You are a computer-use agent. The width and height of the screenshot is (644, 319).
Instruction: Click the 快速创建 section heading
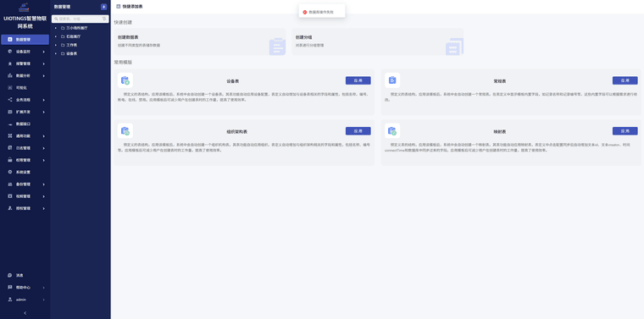pos(123,23)
